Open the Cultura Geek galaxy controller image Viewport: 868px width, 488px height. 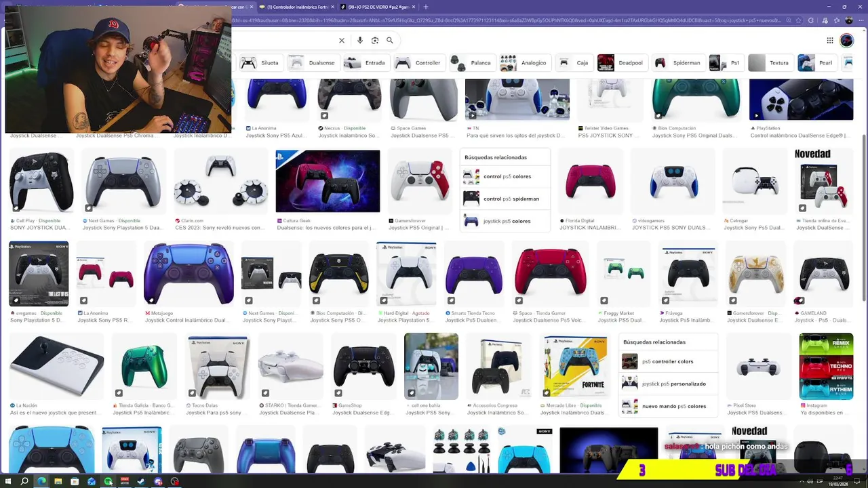(328, 181)
